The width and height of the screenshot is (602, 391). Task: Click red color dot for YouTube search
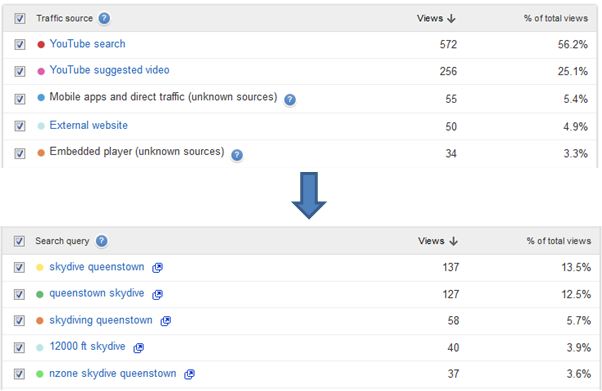point(41,45)
